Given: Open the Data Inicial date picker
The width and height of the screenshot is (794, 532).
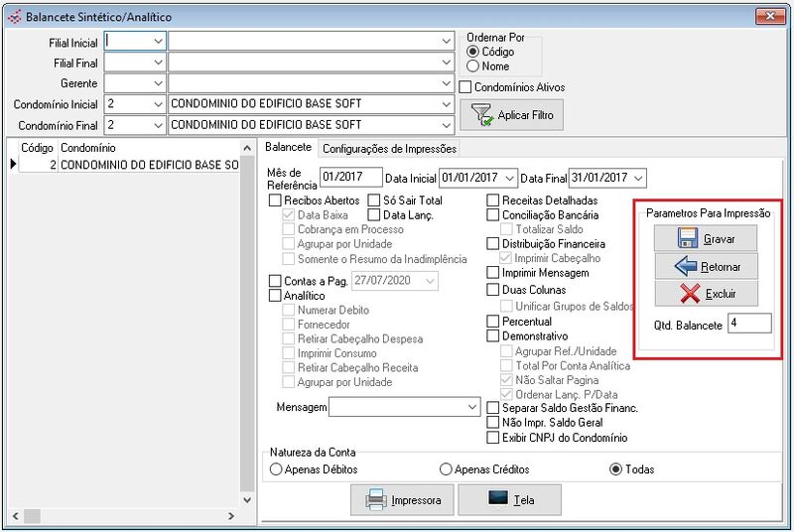Looking at the screenshot, I should [510, 178].
